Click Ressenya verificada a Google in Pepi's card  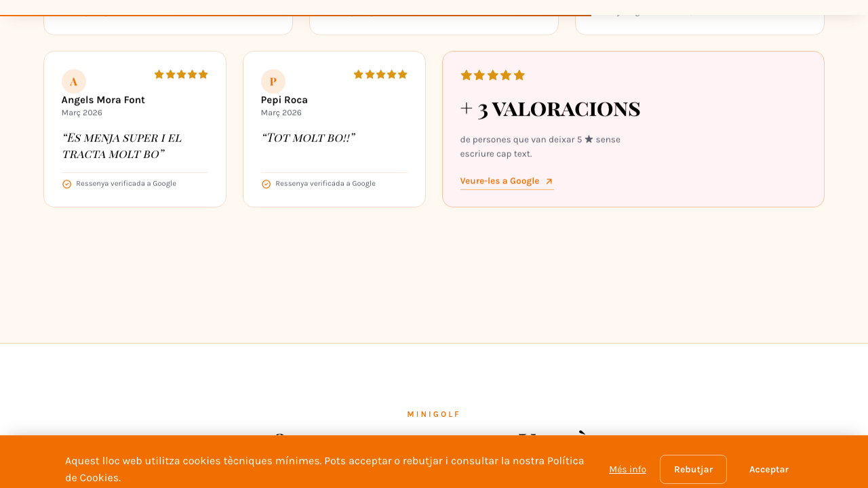(x=325, y=184)
